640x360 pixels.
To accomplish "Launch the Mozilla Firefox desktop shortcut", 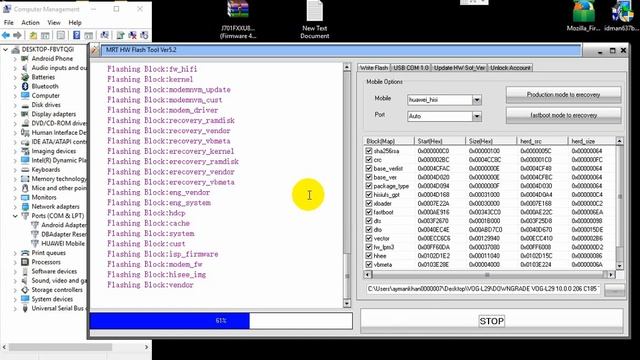I will click(583, 16).
